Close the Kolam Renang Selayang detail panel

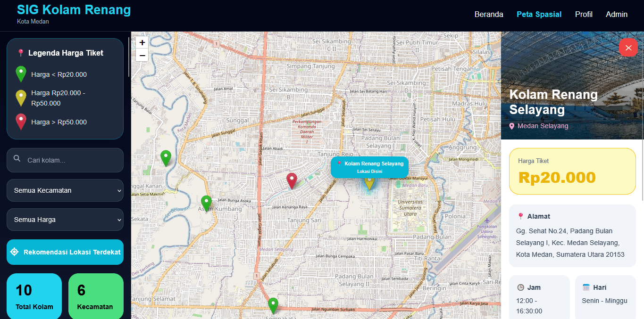point(628,48)
